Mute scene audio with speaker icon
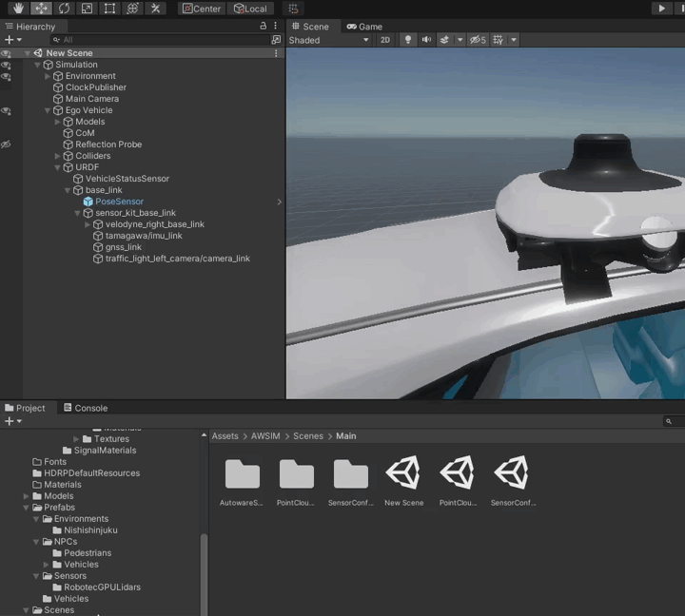The height and width of the screenshot is (616, 685). pos(426,40)
